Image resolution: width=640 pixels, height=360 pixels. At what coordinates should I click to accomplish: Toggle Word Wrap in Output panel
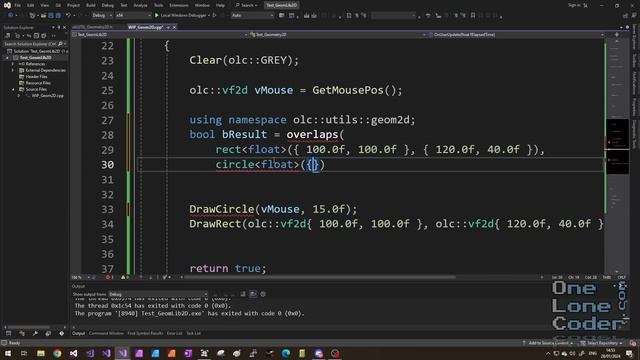click(253, 294)
